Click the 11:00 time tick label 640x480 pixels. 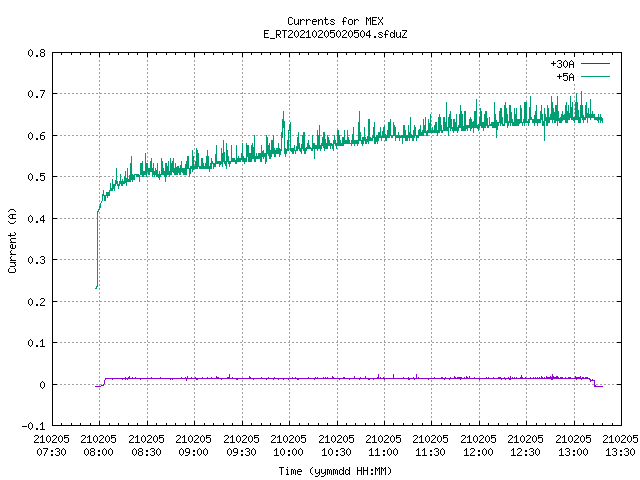(383, 452)
